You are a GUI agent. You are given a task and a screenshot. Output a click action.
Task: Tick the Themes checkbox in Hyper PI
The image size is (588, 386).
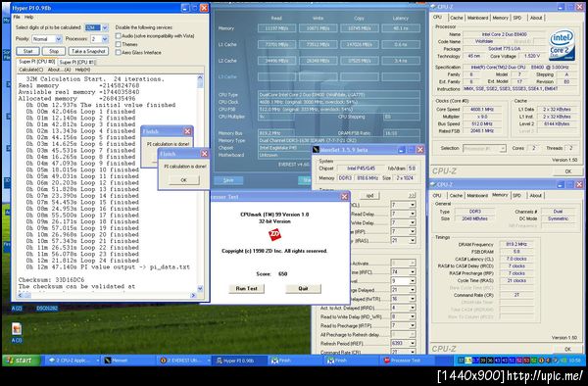119,44
